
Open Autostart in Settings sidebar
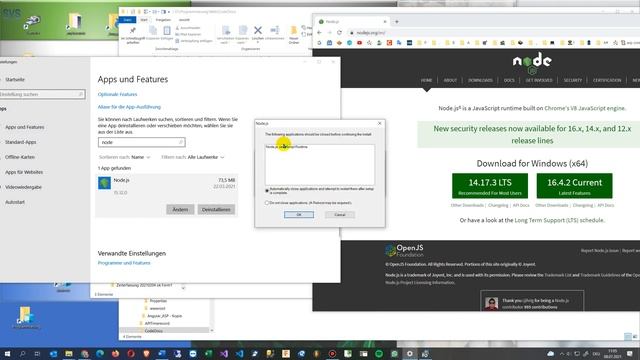[x=15, y=202]
